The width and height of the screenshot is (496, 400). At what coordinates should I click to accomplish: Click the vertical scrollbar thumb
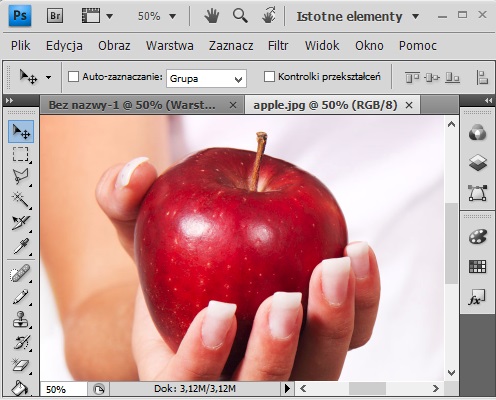click(x=451, y=243)
